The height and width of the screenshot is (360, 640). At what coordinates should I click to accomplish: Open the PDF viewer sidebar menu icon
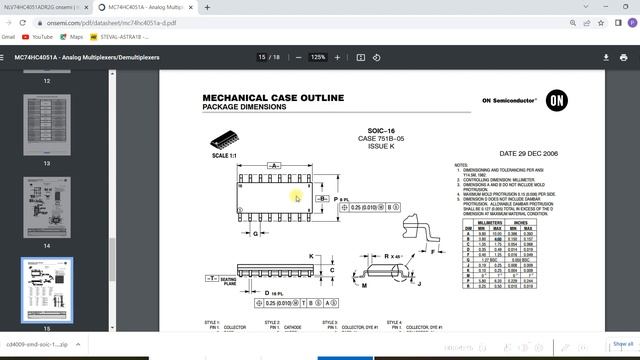point(2,58)
